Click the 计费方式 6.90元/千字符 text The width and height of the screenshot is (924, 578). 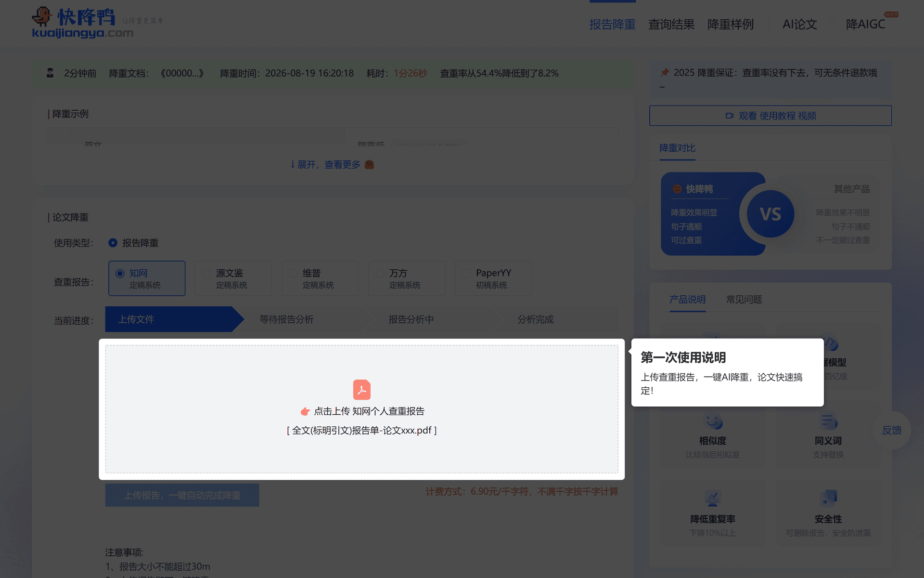click(522, 491)
